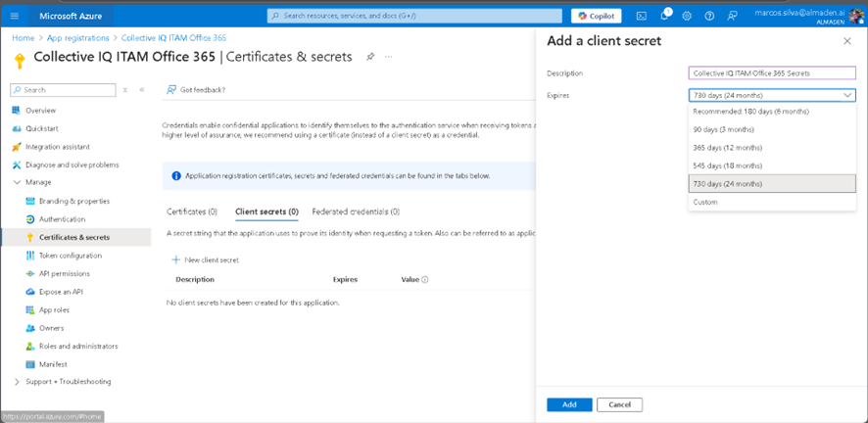Pin the Certificates & secrets page
The image size is (868, 423).
coord(370,57)
